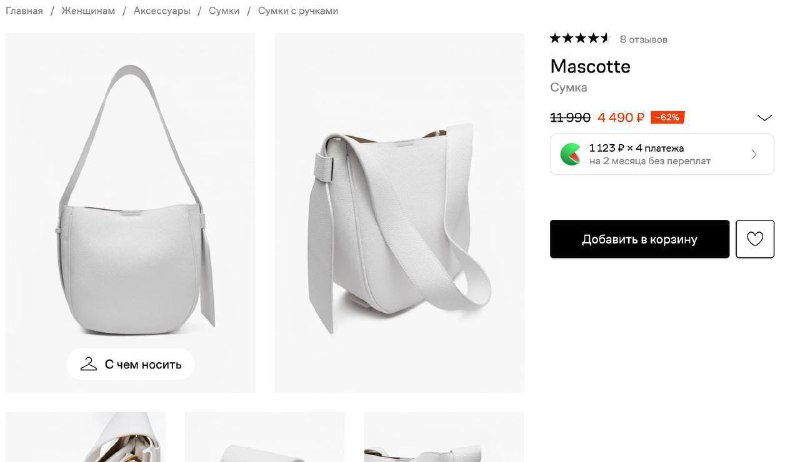Select the Сумки с ручками breadcrumb
The image size is (800, 462).
point(298,11)
